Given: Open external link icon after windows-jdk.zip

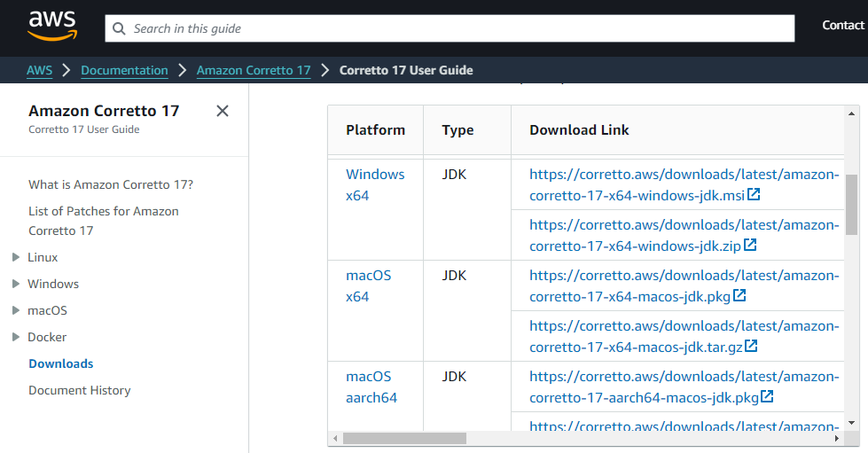Looking at the screenshot, I should pos(750,245).
